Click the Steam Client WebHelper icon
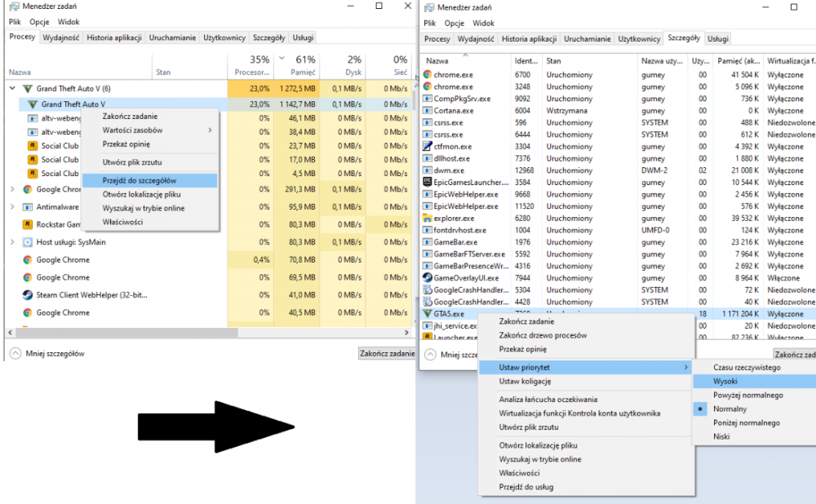Screen dimensions: 816x504 coord(28,295)
